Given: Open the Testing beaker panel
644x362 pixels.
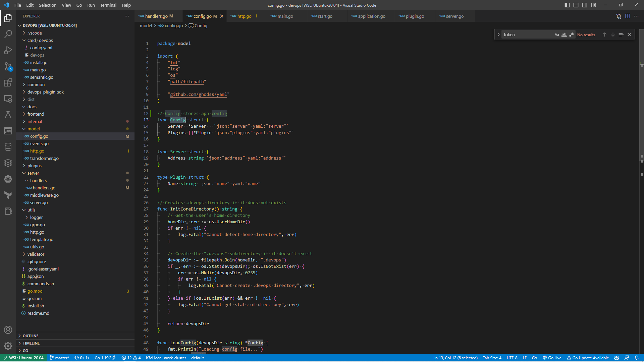Looking at the screenshot, I should click(8, 115).
